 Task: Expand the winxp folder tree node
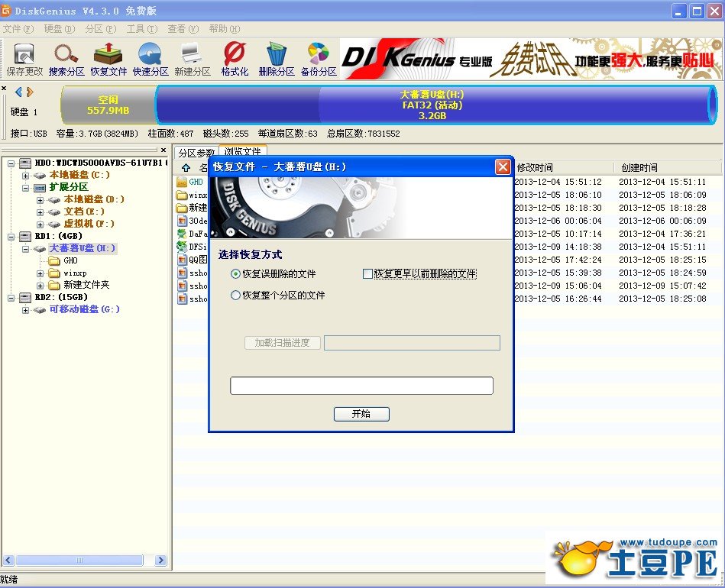40,273
